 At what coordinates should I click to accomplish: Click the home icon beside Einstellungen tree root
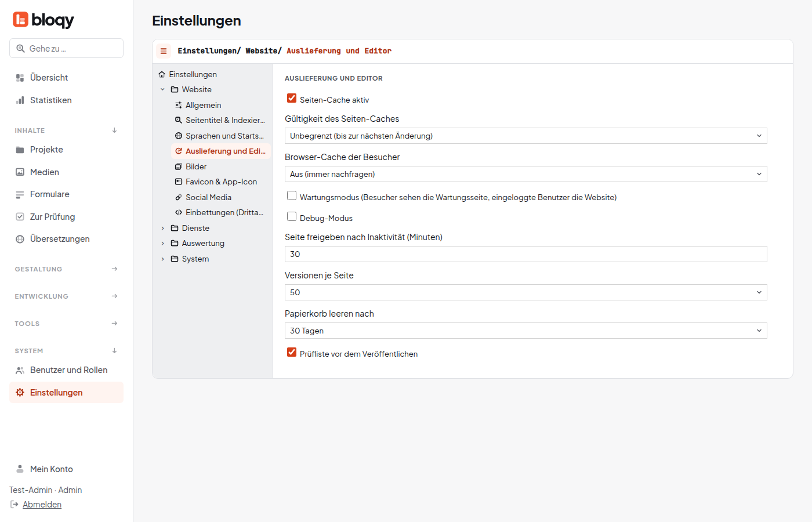tap(162, 74)
